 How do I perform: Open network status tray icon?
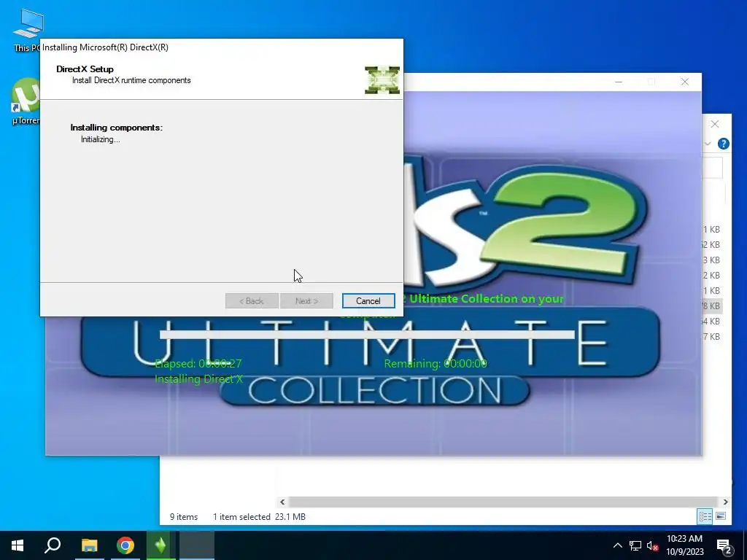click(635, 545)
